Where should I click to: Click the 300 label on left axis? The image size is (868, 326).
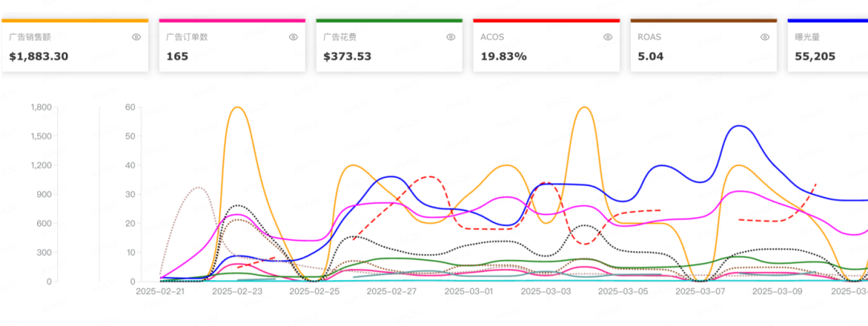point(45,253)
